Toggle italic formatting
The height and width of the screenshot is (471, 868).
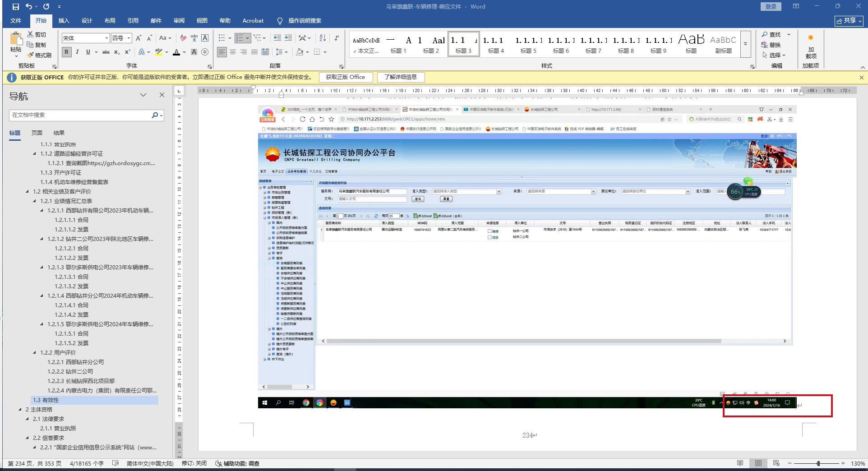coord(77,52)
